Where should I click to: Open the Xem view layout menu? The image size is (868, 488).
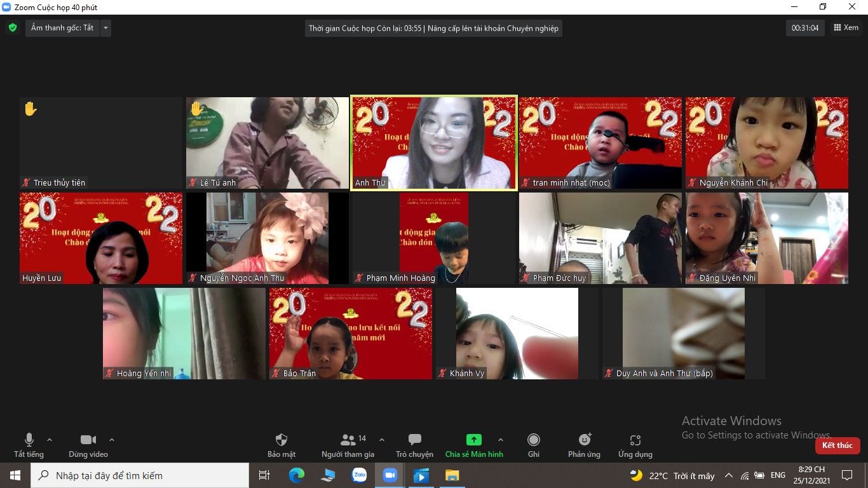(x=846, y=28)
